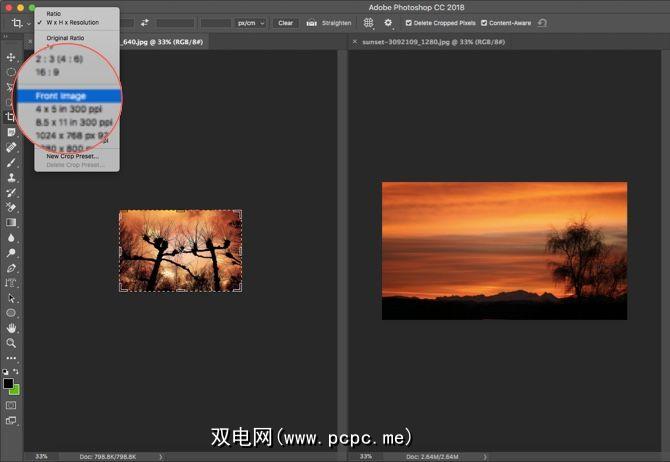Image resolution: width=670 pixels, height=462 pixels.
Task: Select the Zoom magnifier tool
Action: coord(11,343)
